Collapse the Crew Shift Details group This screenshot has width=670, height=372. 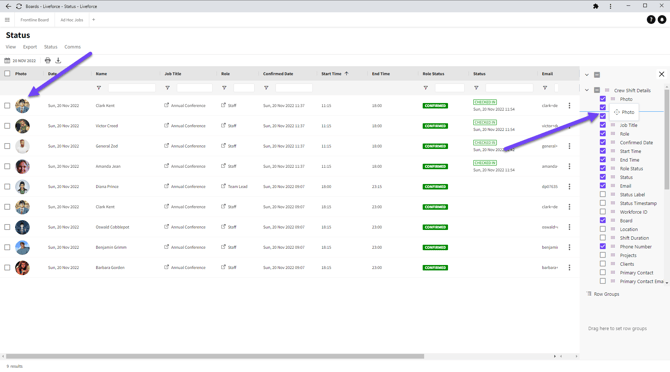click(587, 90)
